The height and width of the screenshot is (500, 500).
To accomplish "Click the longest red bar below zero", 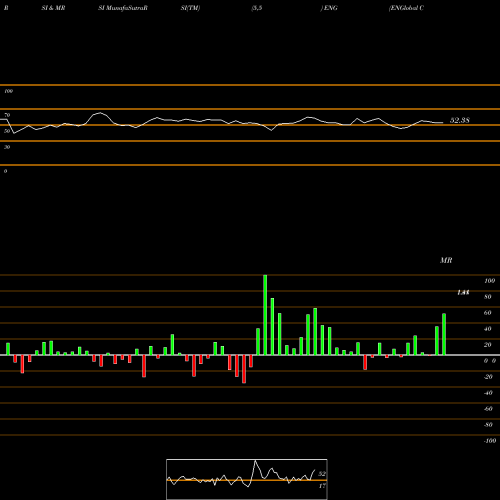I will pos(244,369).
